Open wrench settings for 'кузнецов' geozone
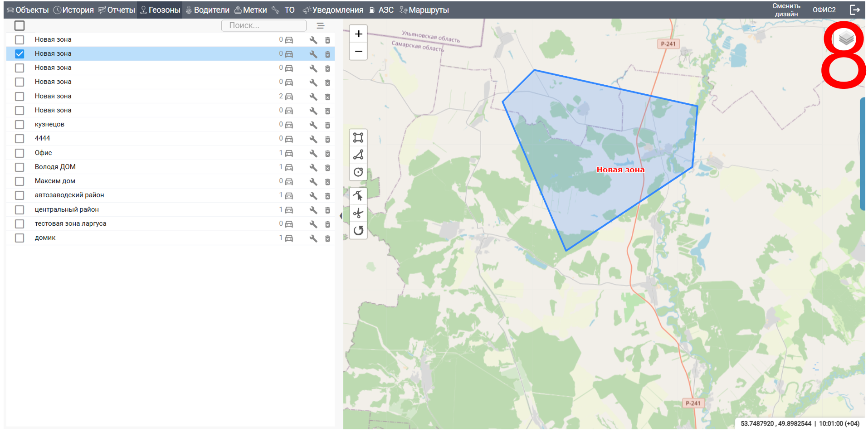Image resolution: width=868 pixels, height=432 pixels. [x=313, y=125]
